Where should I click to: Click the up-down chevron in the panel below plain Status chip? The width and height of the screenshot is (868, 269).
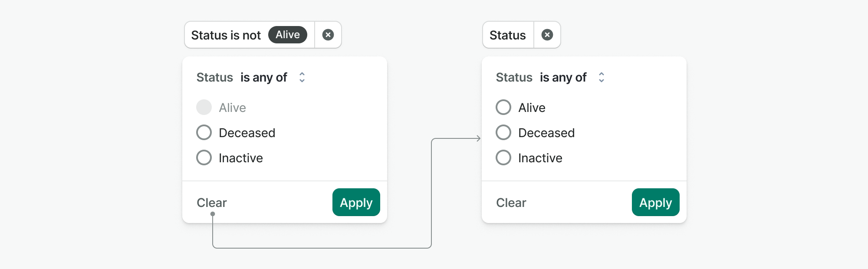tap(602, 77)
